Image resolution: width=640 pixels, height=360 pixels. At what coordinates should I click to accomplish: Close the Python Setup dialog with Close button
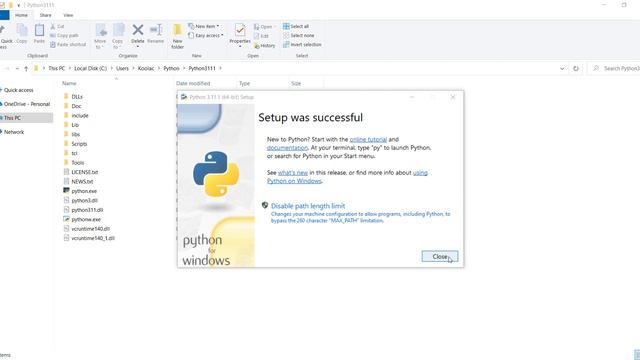point(440,256)
